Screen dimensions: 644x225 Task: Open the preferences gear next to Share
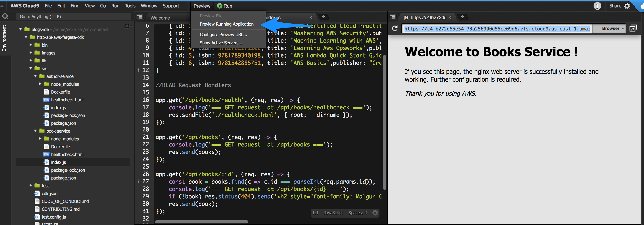point(627,6)
